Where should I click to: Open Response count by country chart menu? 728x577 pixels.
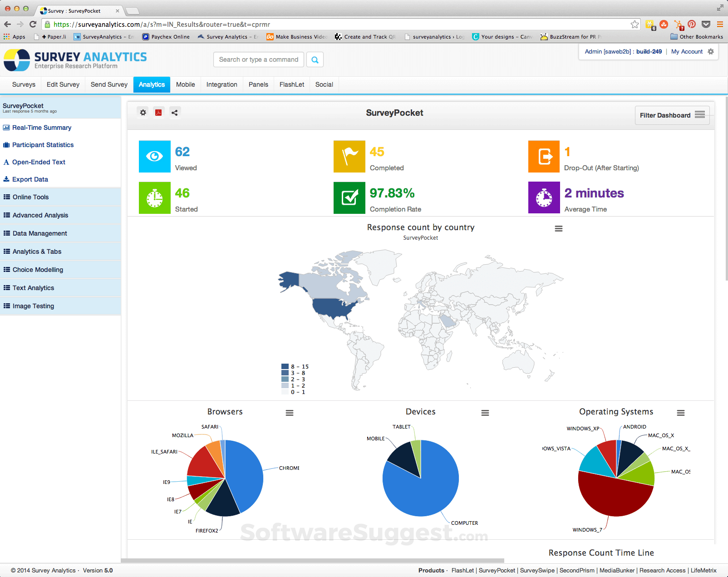558,228
